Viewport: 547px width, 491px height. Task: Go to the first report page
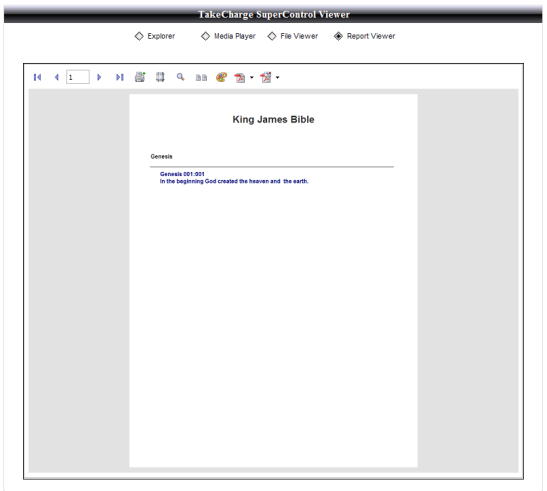click(37, 77)
